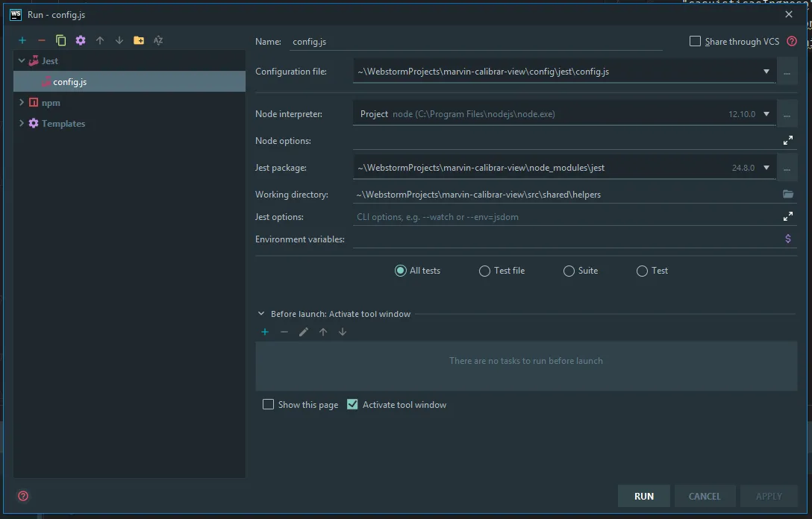The image size is (812, 519).
Task: Browse for Jest package
Action: (787, 169)
